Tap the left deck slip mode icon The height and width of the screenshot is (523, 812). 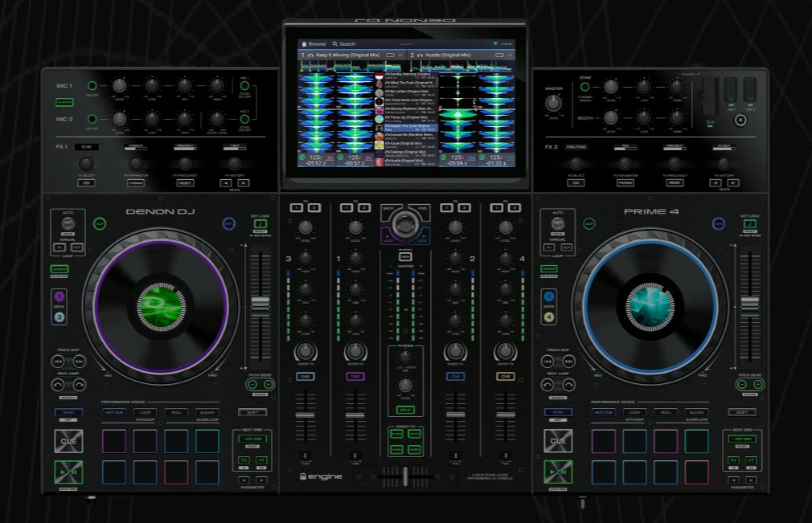point(100,223)
